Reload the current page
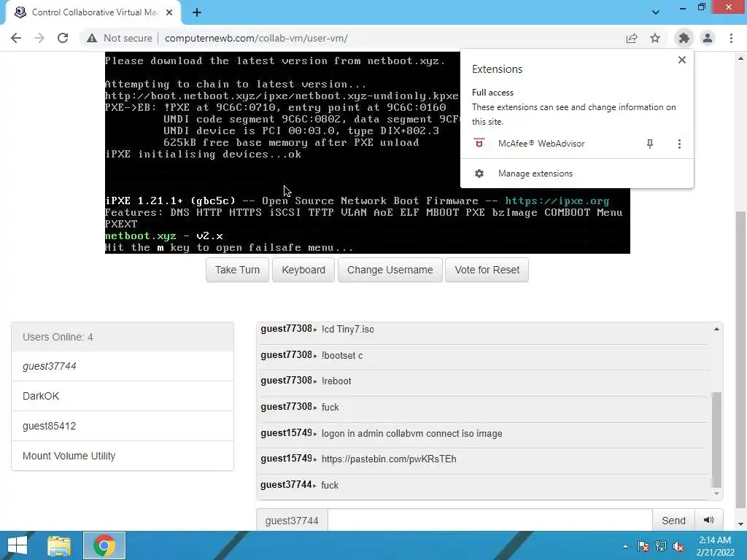The height and width of the screenshot is (560, 747). [x=63, y=38]
